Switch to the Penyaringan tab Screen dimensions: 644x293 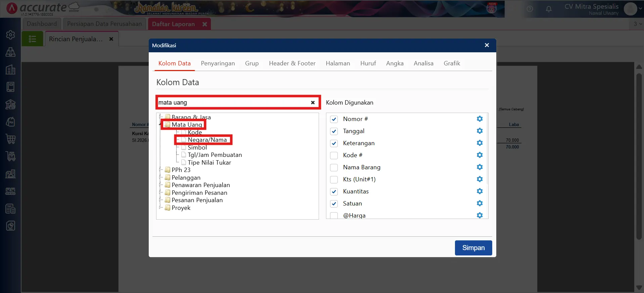point(218,63)
